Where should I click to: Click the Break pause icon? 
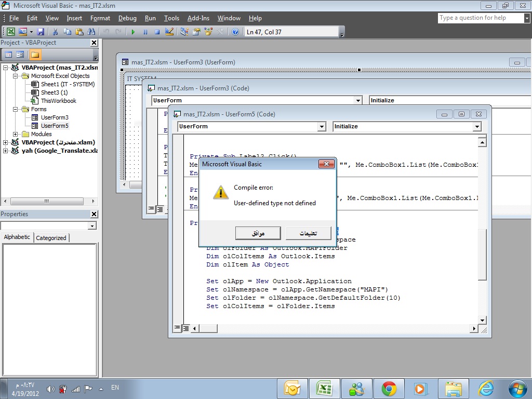(145, 32)
